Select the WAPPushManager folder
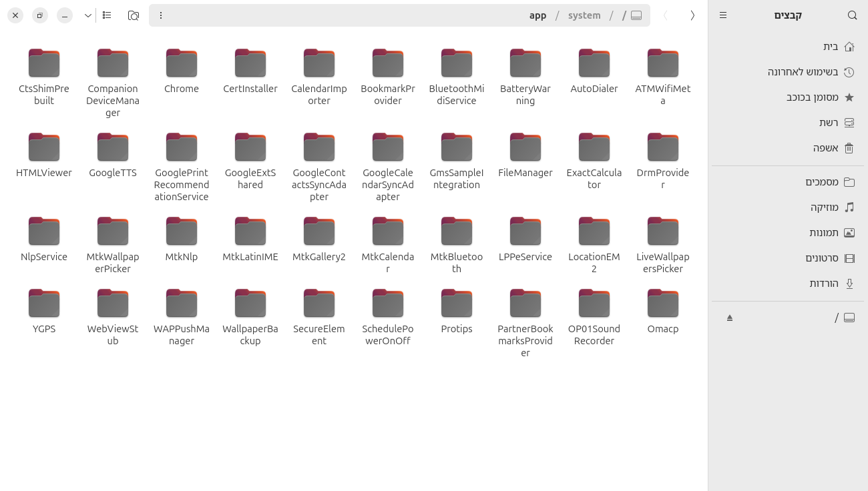 tap(182, 317)
